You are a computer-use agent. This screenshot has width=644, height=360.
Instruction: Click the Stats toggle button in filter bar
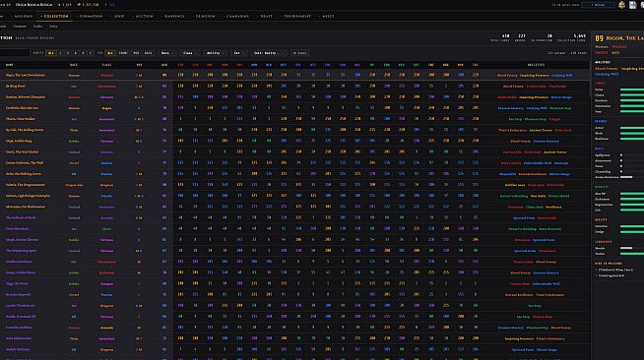click(x=299, y=53)
